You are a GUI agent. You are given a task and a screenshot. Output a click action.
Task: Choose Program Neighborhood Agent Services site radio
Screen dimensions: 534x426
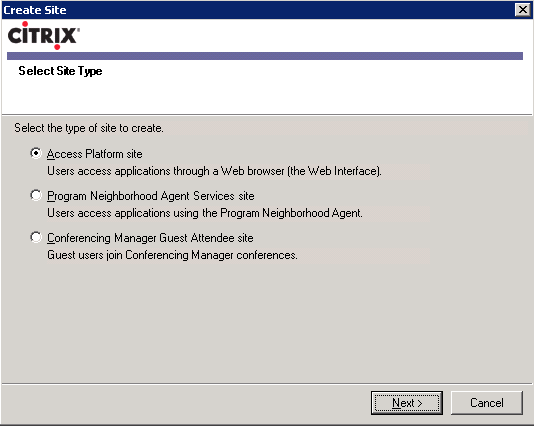36,195
